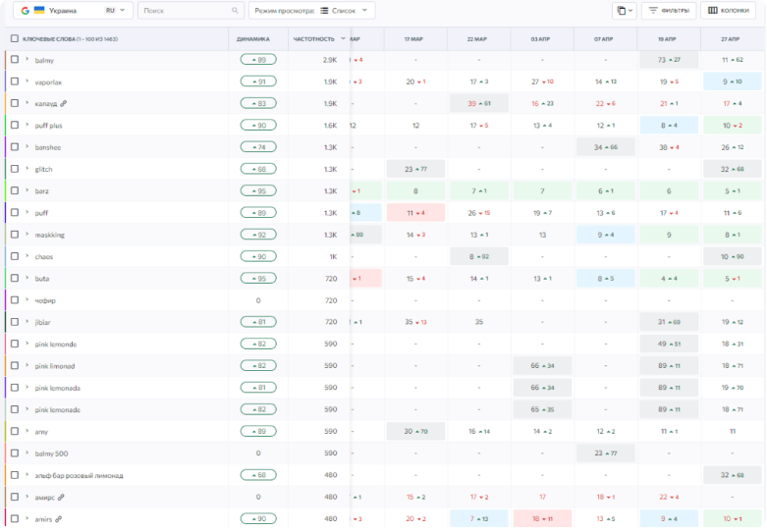Click keyword text pink lemonada

(58, 388)
